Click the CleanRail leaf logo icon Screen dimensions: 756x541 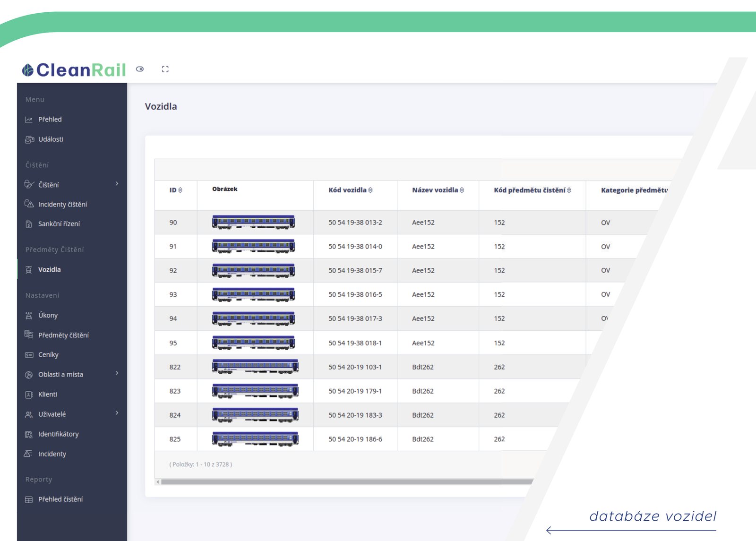pos(28,70)
